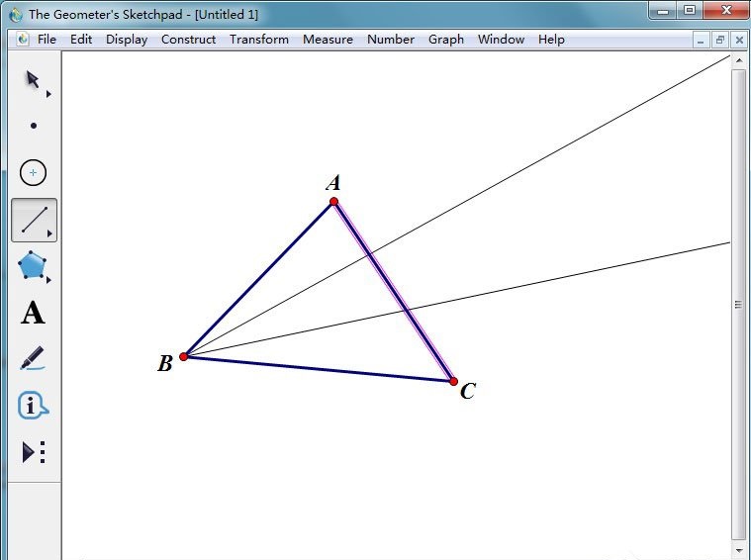Open the Measure menu
751x560 pixels.
(328, 40)
